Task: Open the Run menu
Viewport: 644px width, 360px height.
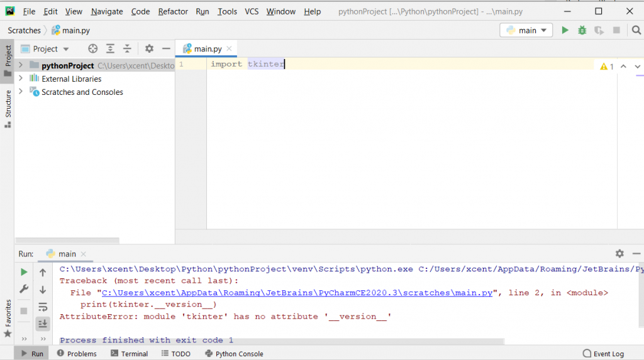Action: tap(203, 11)
